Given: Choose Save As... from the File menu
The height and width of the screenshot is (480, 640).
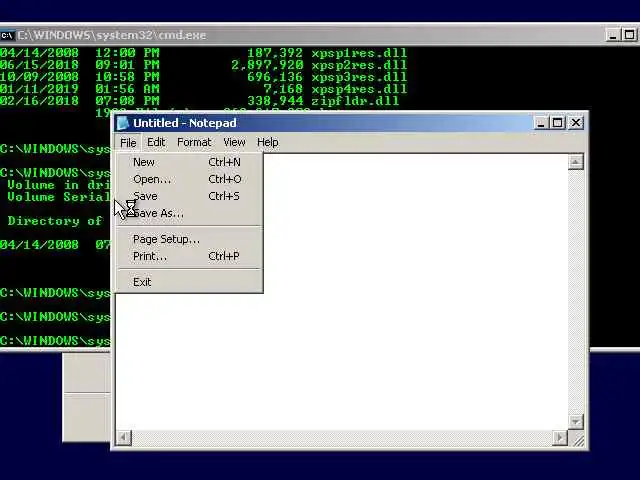Looking at the screenshot, I should point(189,213).
